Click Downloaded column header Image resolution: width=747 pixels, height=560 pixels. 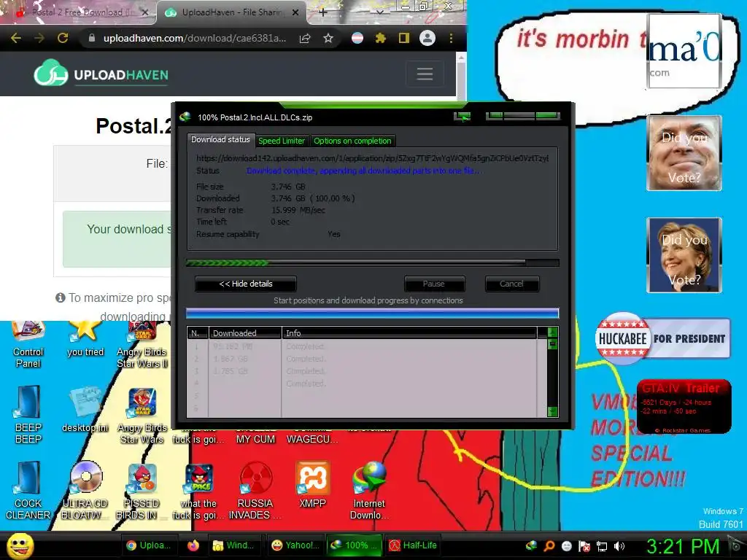(245, 332)
